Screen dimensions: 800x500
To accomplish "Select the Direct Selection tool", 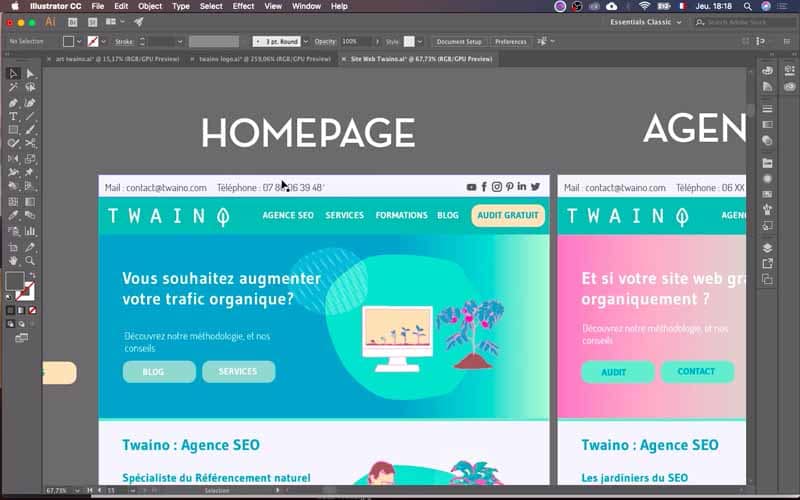I will pos(30,73).
